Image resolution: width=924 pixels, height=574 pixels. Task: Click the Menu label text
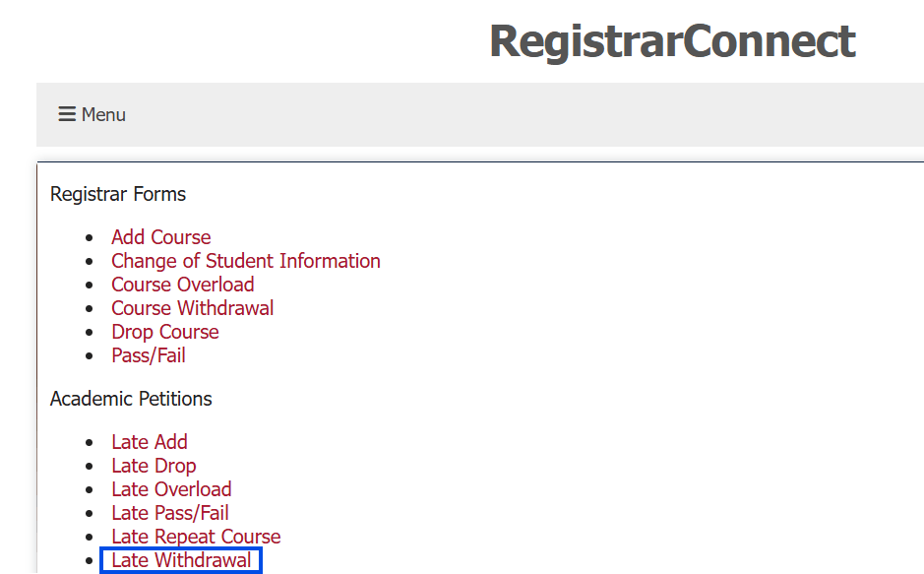tap(103, 114)
